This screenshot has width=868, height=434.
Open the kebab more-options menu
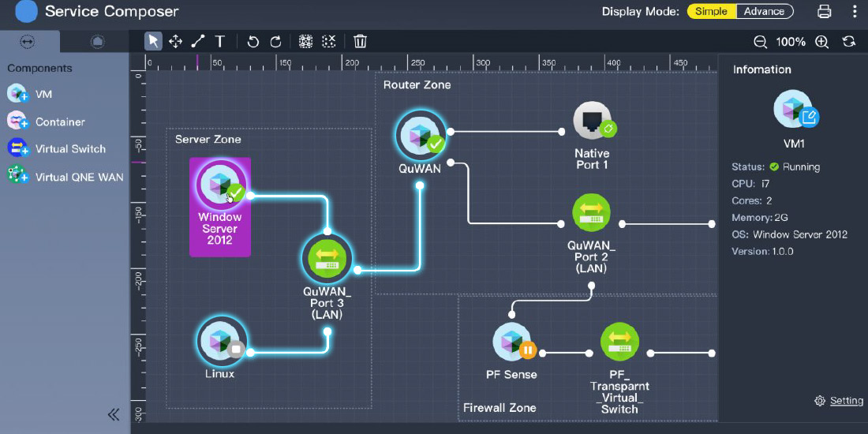[x=855, y=11]
